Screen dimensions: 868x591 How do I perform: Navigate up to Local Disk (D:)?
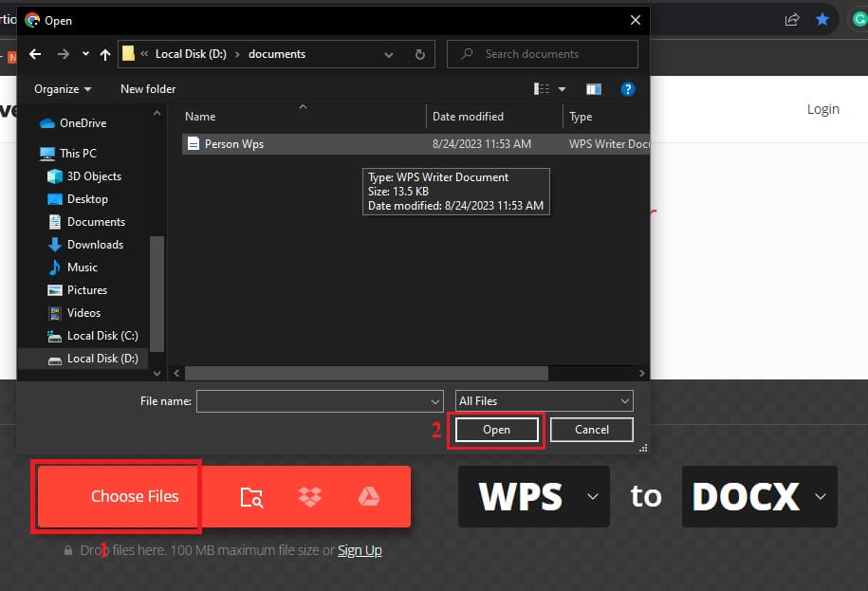[105, 54]
